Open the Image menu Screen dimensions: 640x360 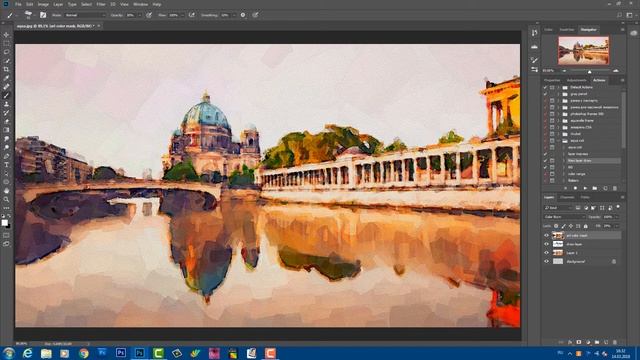[43, 4]
